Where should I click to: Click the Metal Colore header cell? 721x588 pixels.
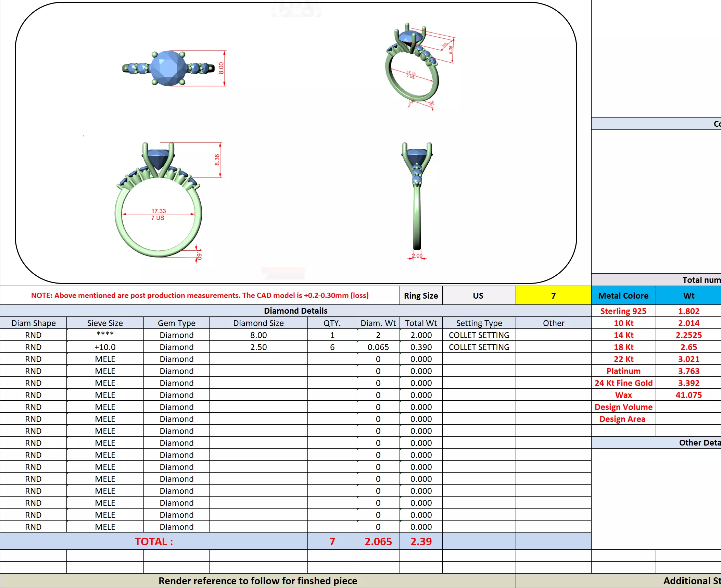[x=623, y=296]
